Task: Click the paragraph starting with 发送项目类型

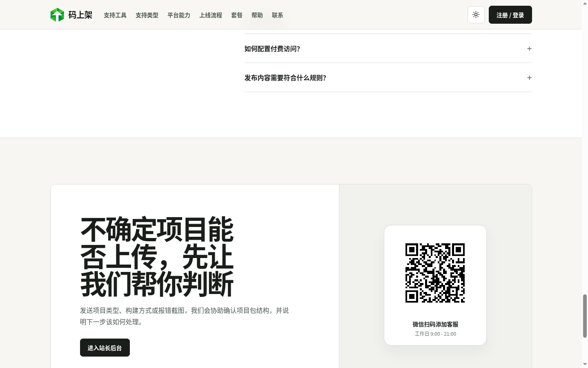Action: (x=185, y=316)
